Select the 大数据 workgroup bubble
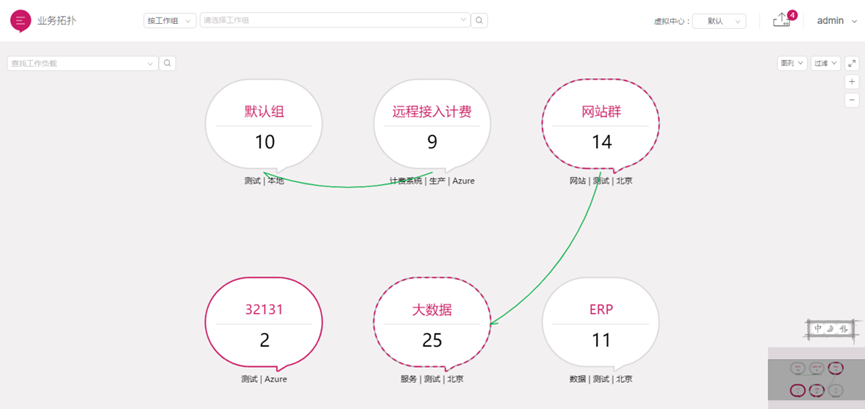Image resolution: width=865 pixels, height=409 pixels. [x=432, y=324]
